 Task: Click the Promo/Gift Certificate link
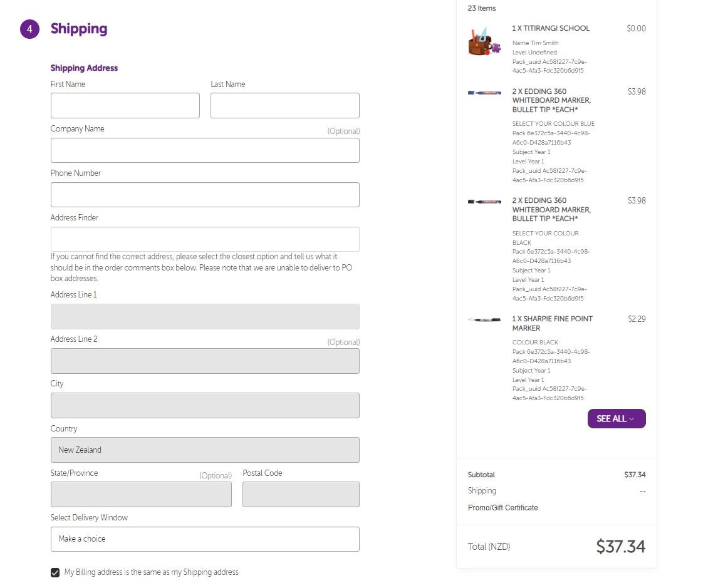click(x=502, y=508)
